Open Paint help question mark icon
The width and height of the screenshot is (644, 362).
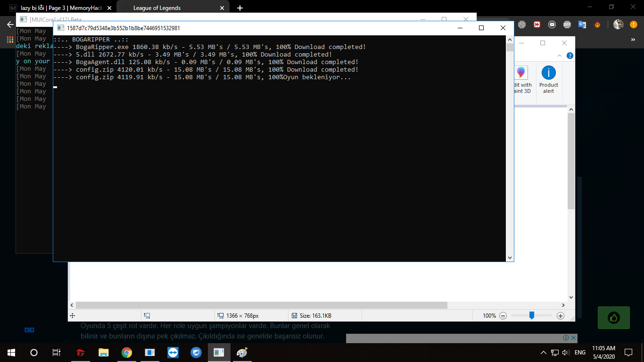tap(570, 56)
